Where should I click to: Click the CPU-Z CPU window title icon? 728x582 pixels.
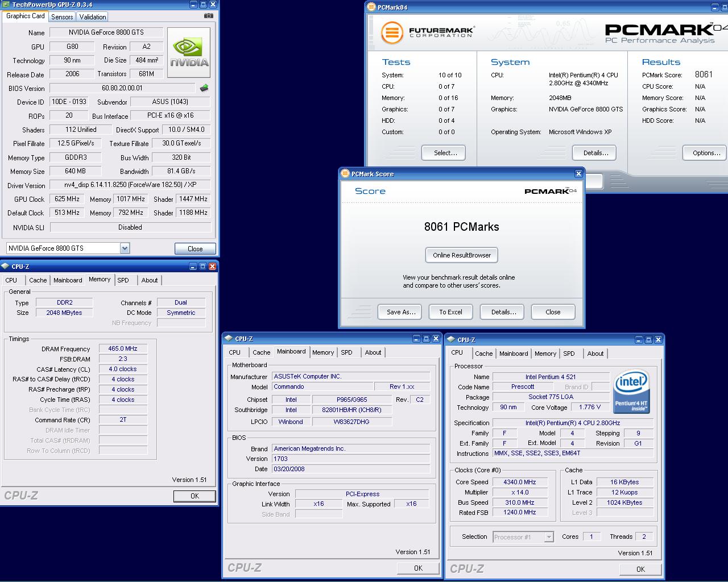pyautogui.click(x=450, y=340)
